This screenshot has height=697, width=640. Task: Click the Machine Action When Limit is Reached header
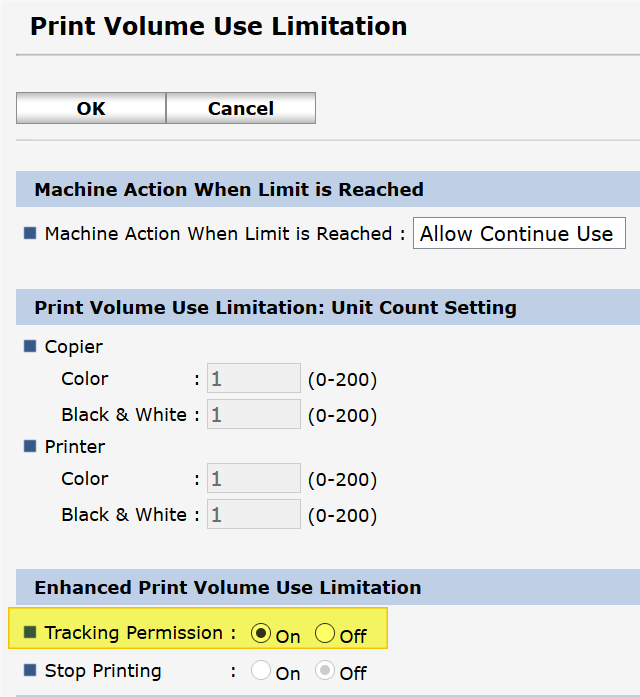pyautogui.click(x=229, y=189)
